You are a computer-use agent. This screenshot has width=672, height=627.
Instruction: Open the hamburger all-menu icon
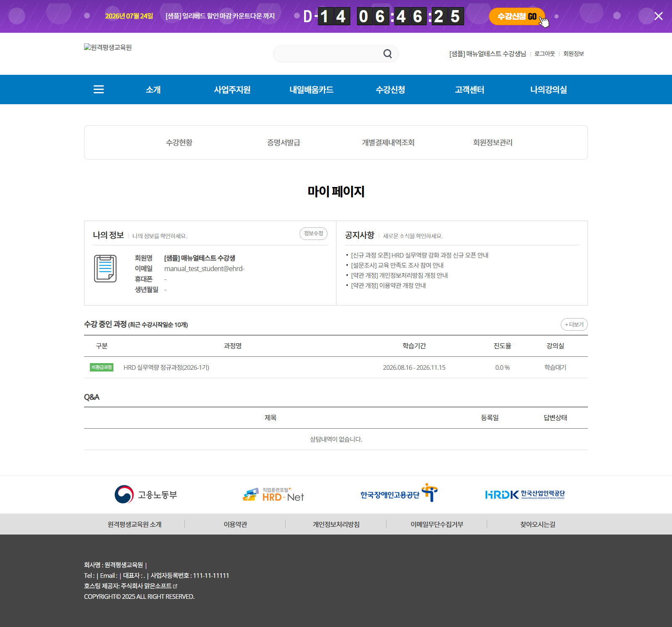coord(99,90)
